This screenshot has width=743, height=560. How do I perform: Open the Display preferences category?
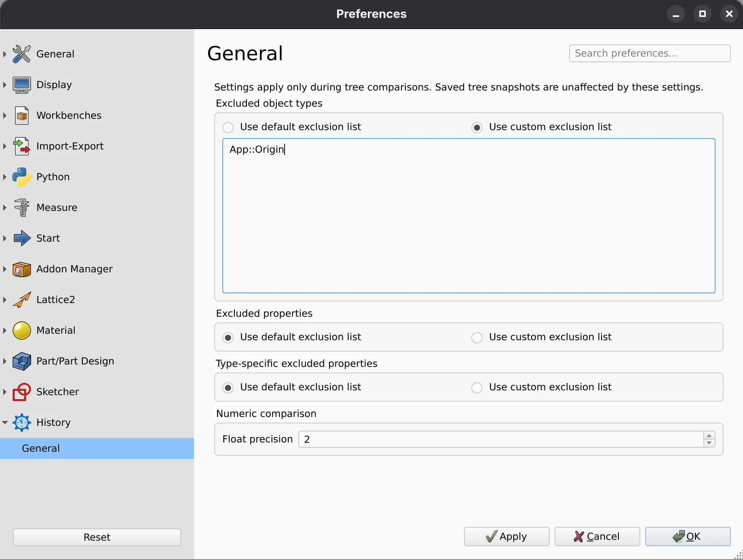(54, 84)
